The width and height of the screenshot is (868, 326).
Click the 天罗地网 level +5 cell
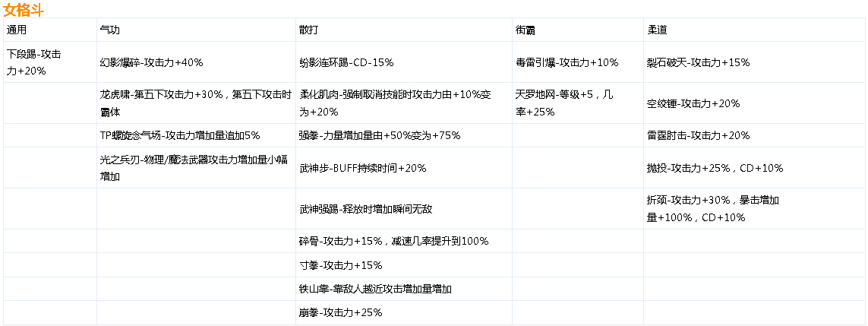coord(577,103)
